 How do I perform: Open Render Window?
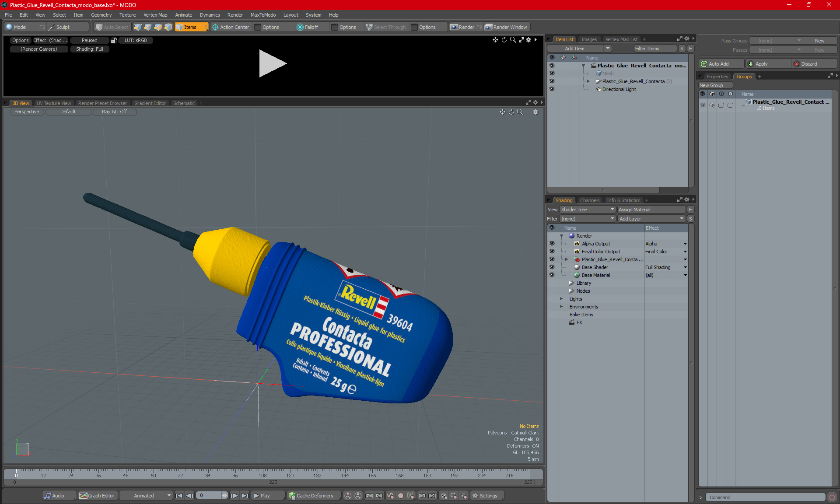tap(507, 27)
